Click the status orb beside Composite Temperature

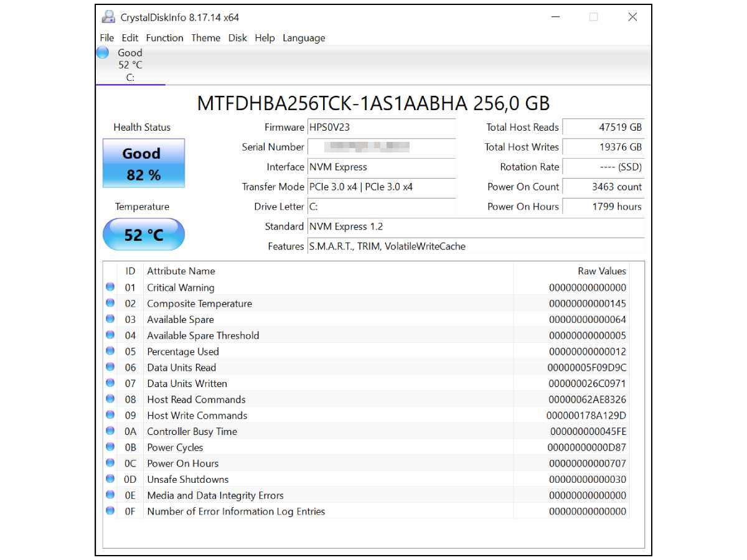tap(110, 303)
